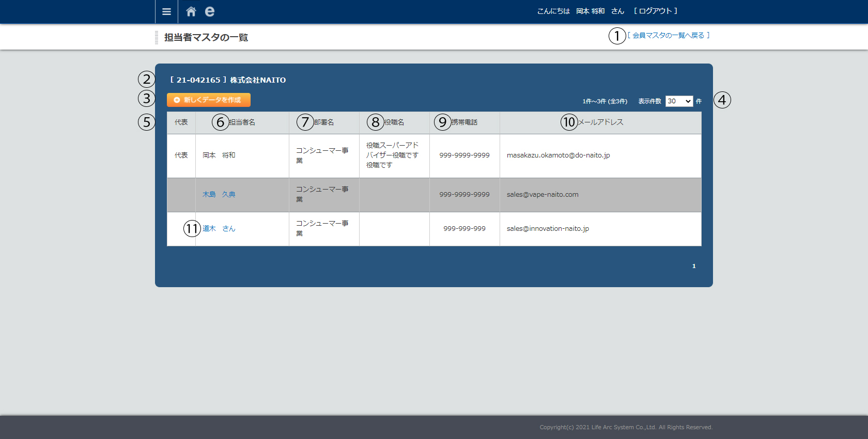Click plus icon on orange create button

click(x=177, y=100)
